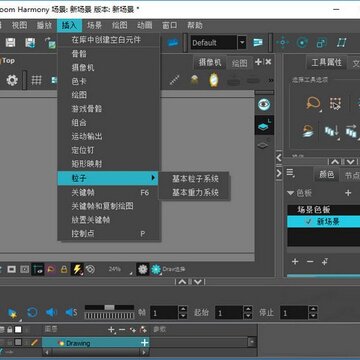
Task: Click the lightning bolt icon under the canvas
Action: point(77,269)
